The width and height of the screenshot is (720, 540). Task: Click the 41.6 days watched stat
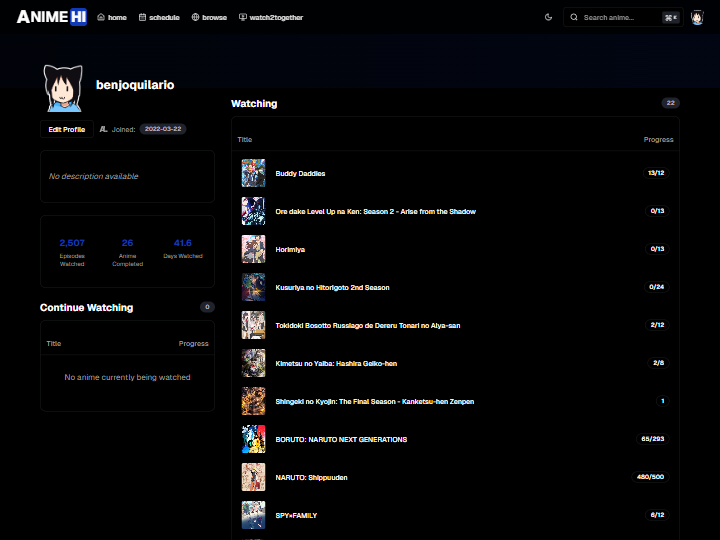coord(183,248)
